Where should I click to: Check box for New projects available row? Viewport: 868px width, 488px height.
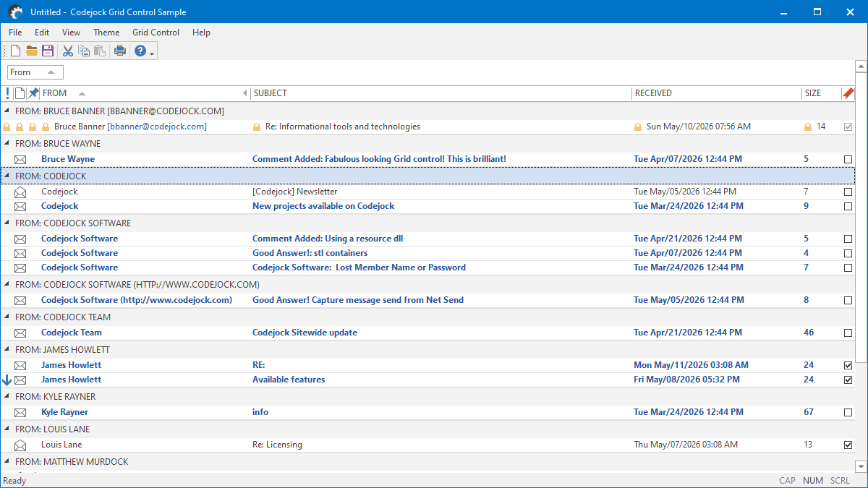(848, 206)
